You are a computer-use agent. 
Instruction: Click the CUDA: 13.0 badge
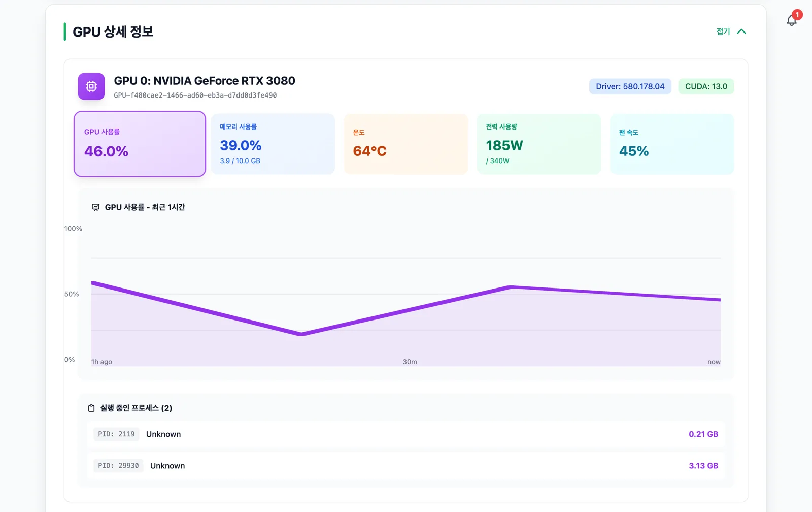coord(706,86)
